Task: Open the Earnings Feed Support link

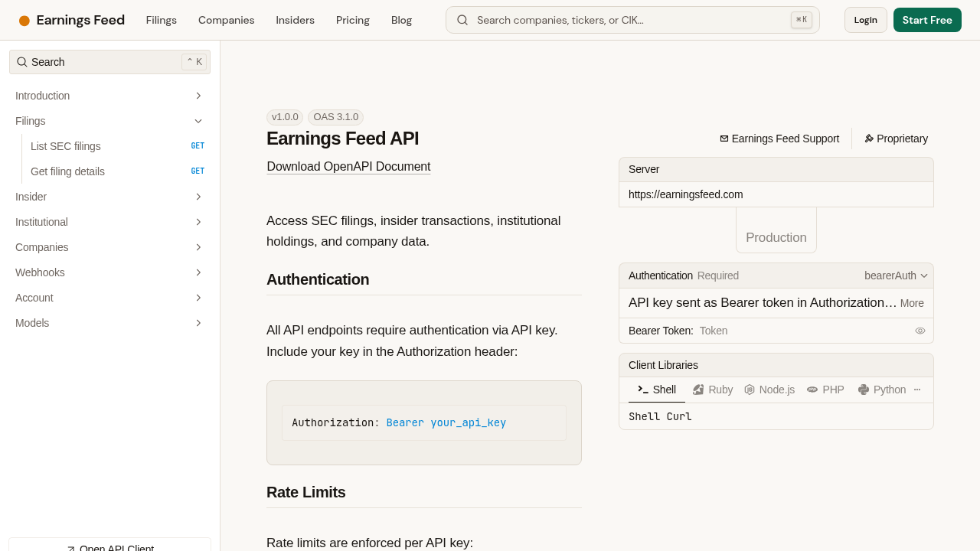Action: point(779,139)
